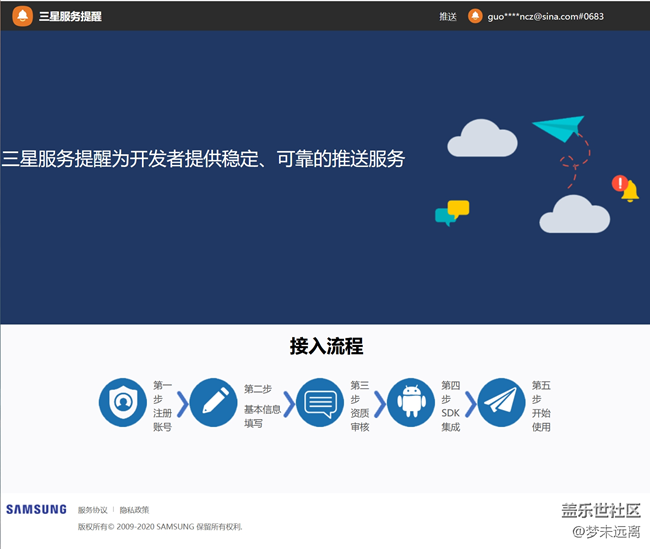Click the orange bell logo in header
The height and width of the screenshot is (549, 650).
click(23, 16)
